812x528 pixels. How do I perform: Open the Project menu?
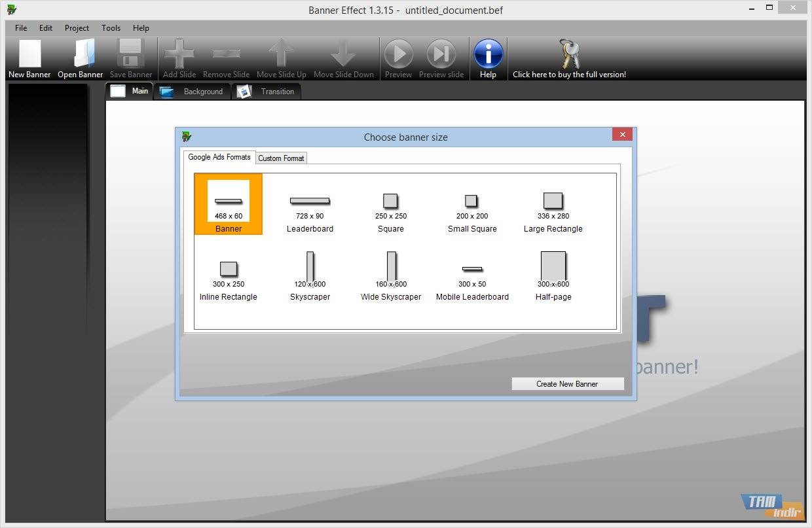coord(77,28)
